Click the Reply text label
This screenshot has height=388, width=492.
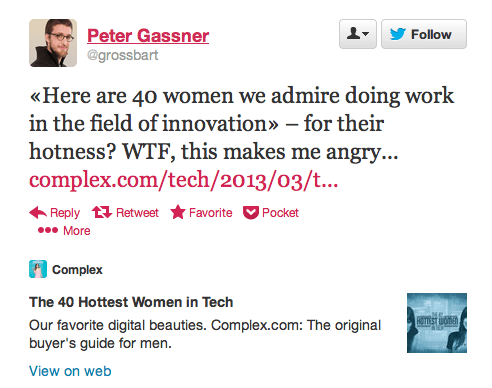coord(65,213)
